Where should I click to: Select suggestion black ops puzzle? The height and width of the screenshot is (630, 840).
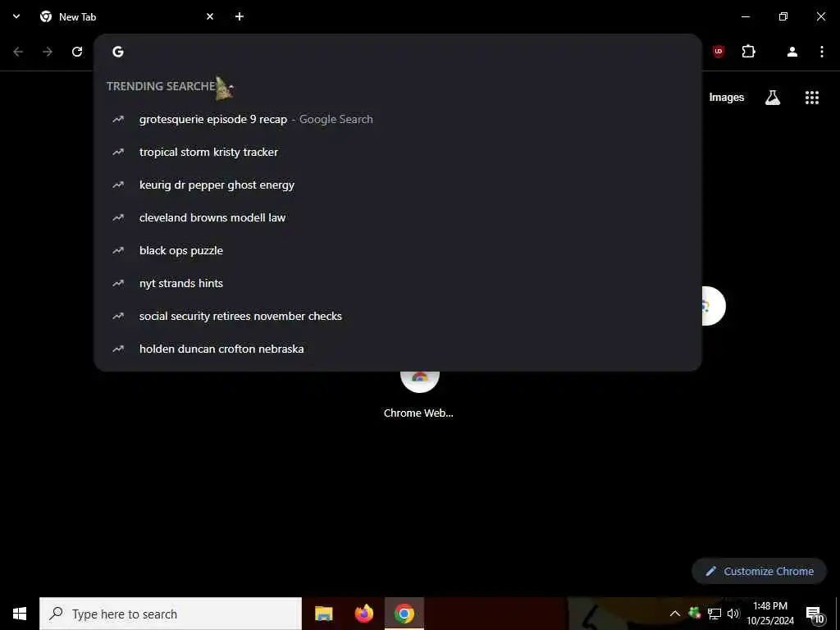398,250
